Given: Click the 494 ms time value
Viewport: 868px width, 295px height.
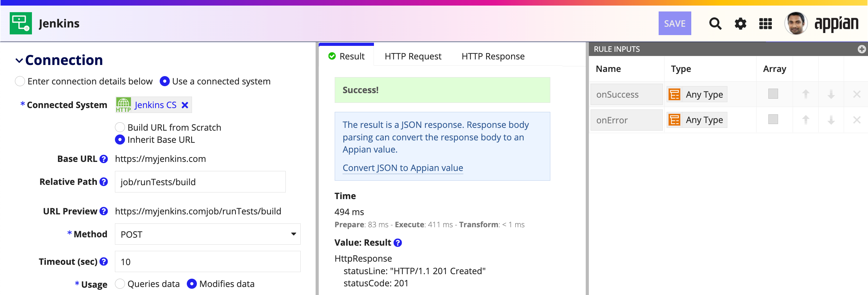Looking at the screenshot, I should tap(349, 212).
